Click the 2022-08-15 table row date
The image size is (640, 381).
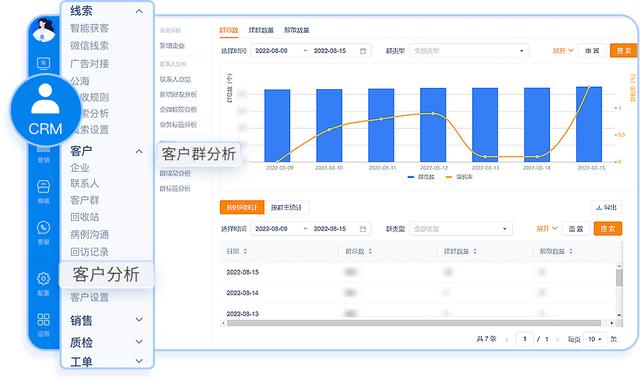pos(242,272)
